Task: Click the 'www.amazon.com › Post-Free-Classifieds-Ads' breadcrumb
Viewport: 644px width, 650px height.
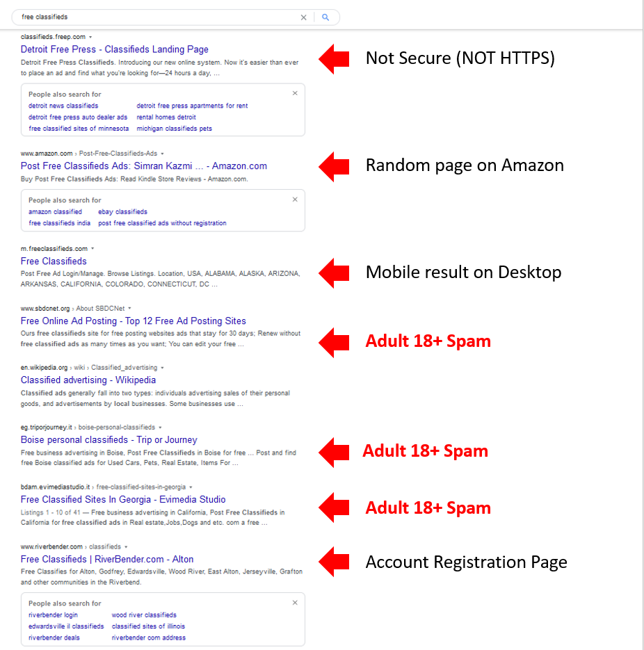Action: (x=89, y=154)
